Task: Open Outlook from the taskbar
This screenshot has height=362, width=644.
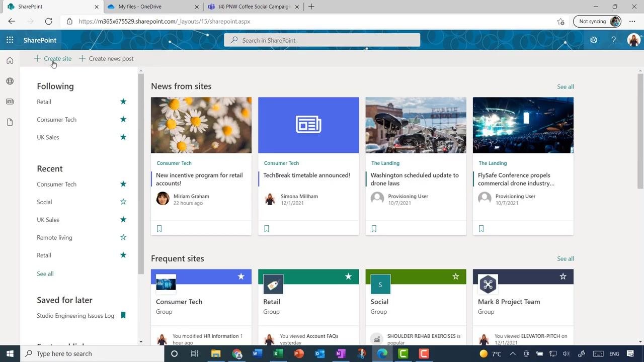Action: 319,353
